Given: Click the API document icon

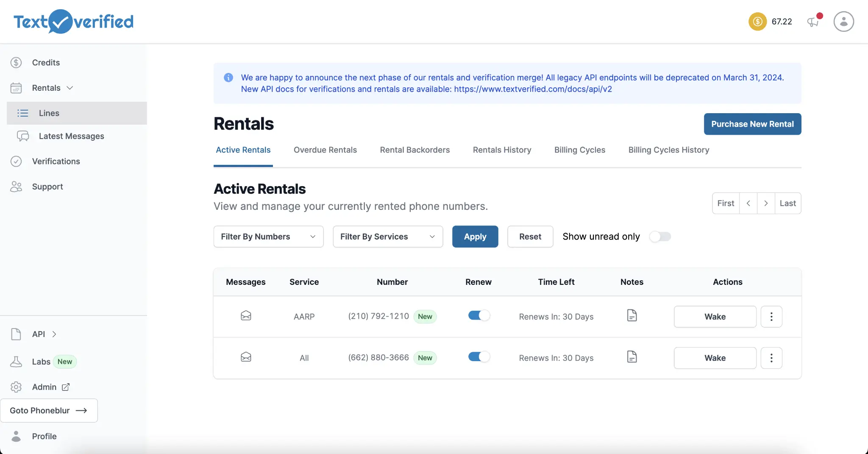Looking at the screenshot, I should (16, 334).
